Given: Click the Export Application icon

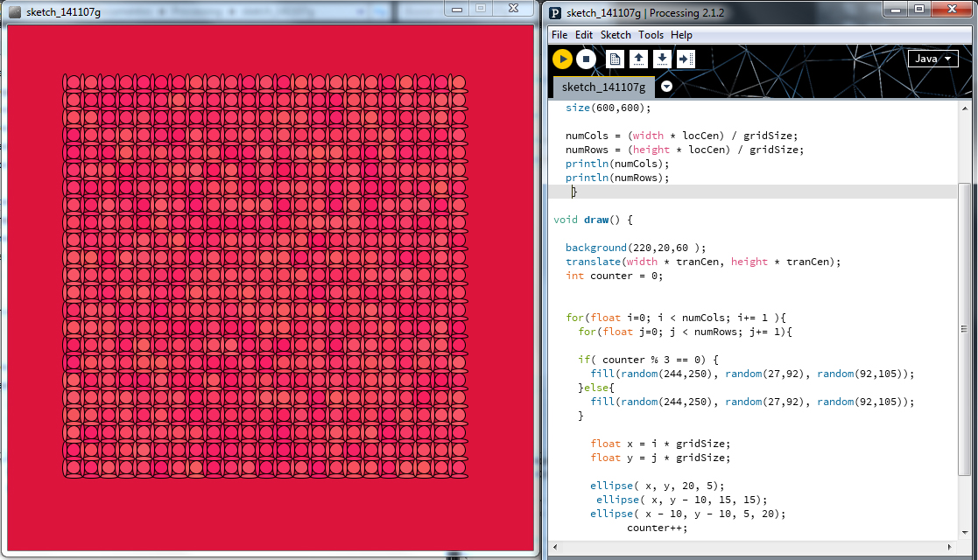Looking at the screenshot, I should (686, 59).
